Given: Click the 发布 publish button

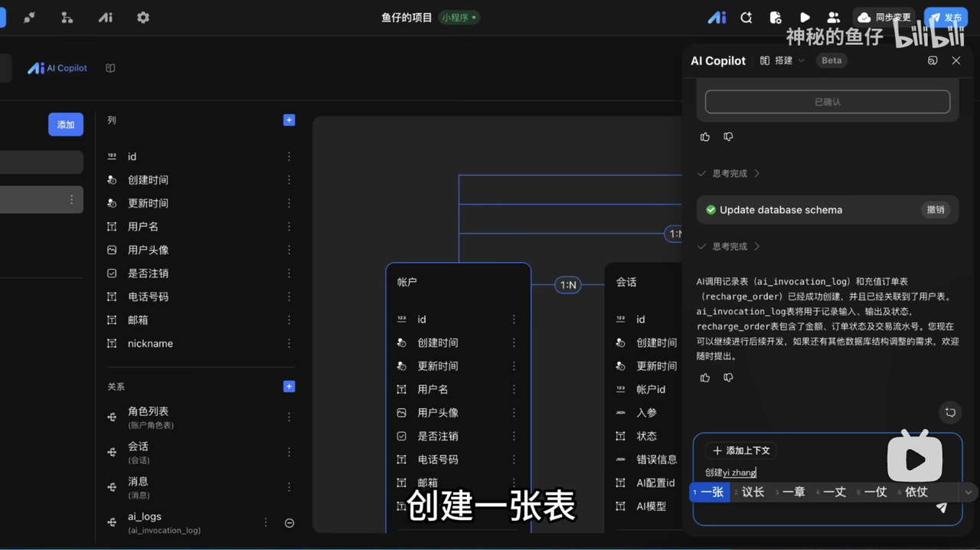Looking at the screenshot, I should click(946, 18).
